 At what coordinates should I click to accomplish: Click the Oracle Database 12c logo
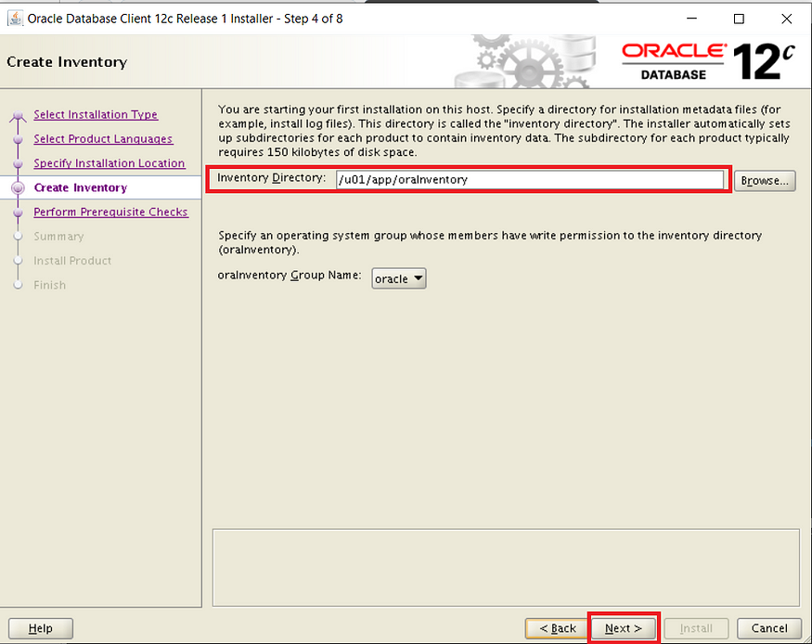pos(708,61)
